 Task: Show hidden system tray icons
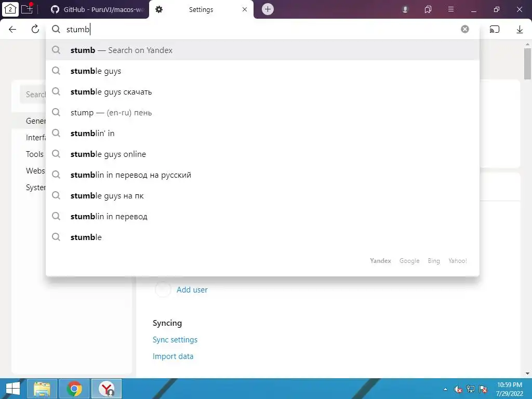pos(445,389)
